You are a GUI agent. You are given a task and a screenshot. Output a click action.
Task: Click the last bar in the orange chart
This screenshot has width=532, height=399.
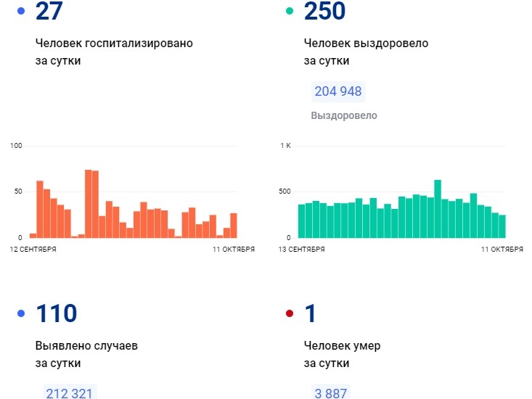[x=234, y=226]
